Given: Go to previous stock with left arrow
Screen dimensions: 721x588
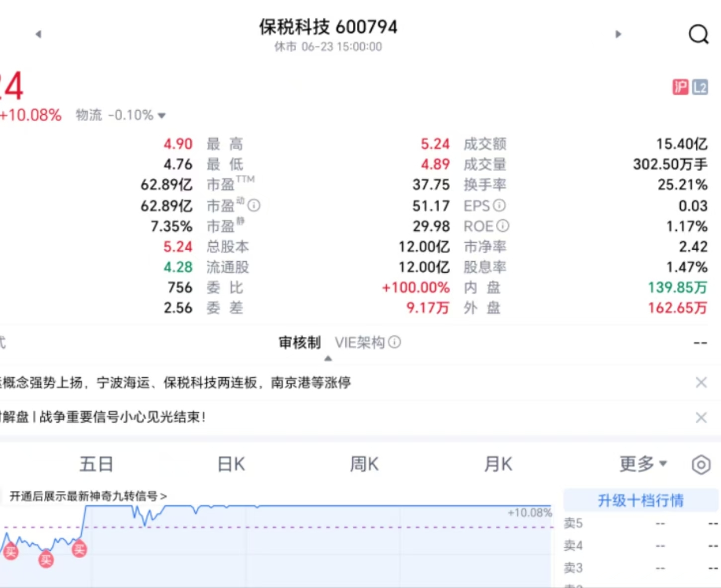Looking at the screenshot, I should click(x=38, y=34).
